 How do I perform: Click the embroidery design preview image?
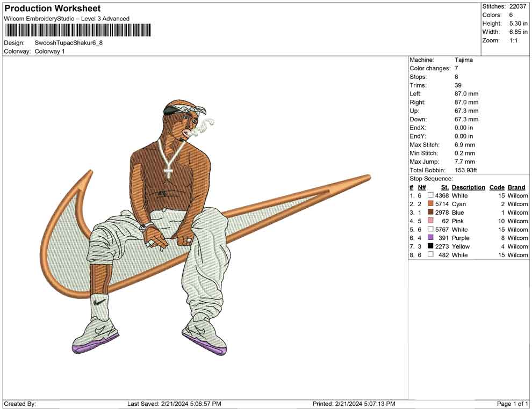coord(205,228)
